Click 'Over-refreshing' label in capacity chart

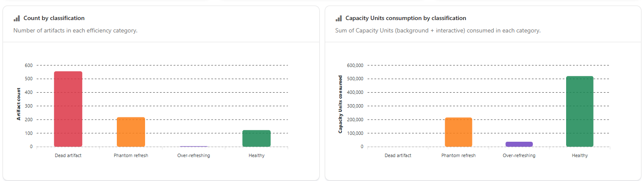519,155
